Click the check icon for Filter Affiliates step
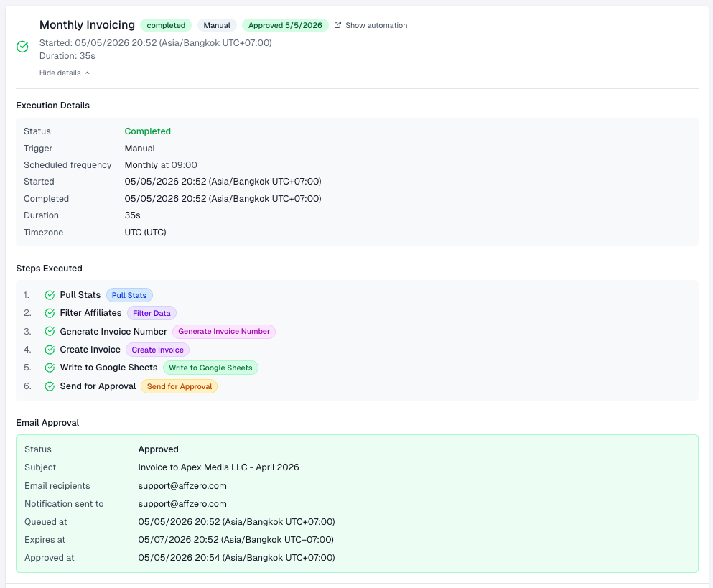713x588 pixels. (x=50, y=313)
